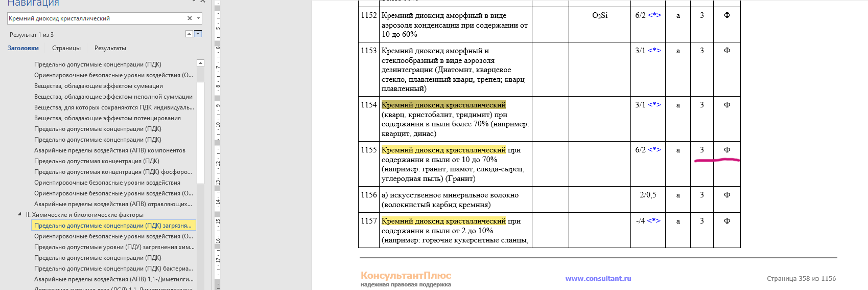The width and height of the screenshot is (868, 290).
Task: Select the Заголовки tab
Action: point(23,48)
